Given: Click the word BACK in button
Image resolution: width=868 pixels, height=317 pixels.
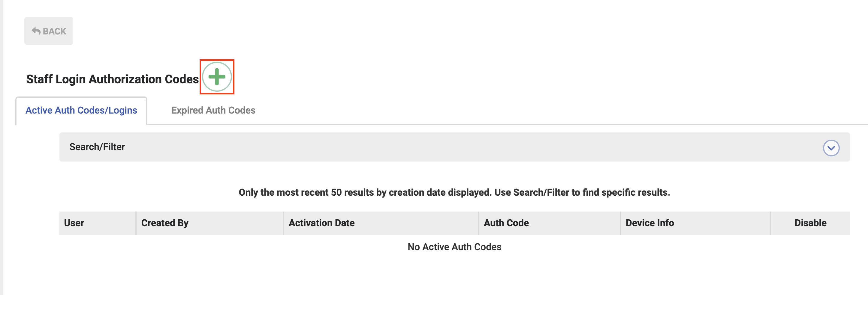Looking at the screenshot, I should pos(55,31).
